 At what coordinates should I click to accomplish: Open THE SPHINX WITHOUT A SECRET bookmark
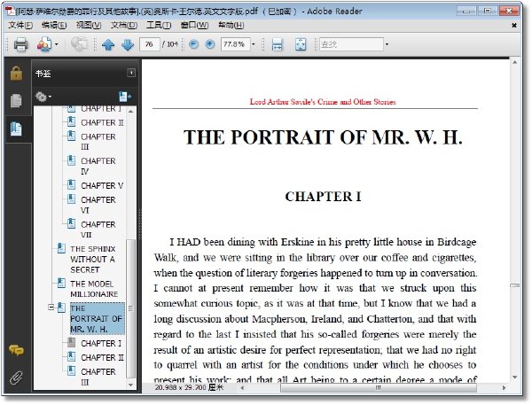(x=92, y=259)
